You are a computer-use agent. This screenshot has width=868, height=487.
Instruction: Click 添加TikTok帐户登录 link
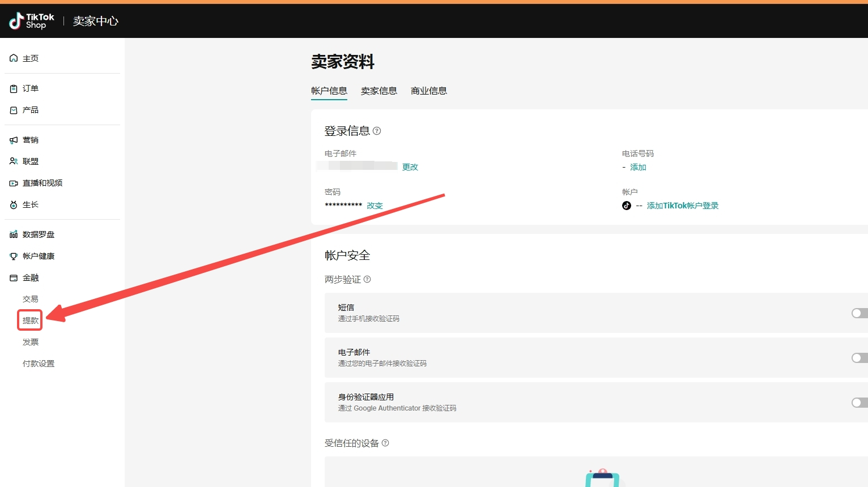click(x=682, y=206)
